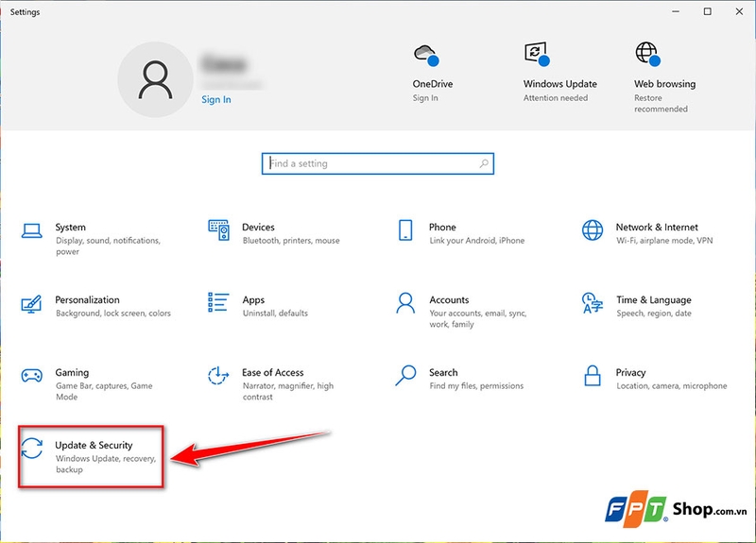The image size is (756, 543).
Task: Open the Phone settings title
Action: pos(442,228)
